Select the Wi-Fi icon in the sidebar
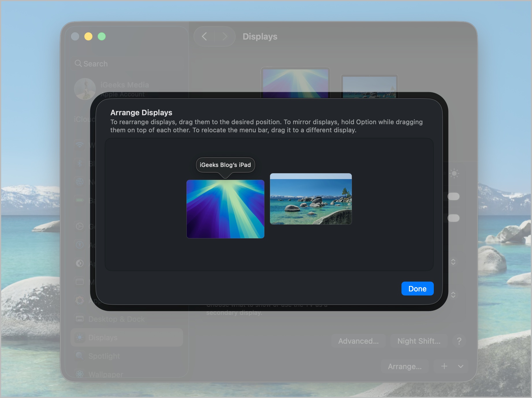This screenshot has width=532, height=398. pos(80,145)
